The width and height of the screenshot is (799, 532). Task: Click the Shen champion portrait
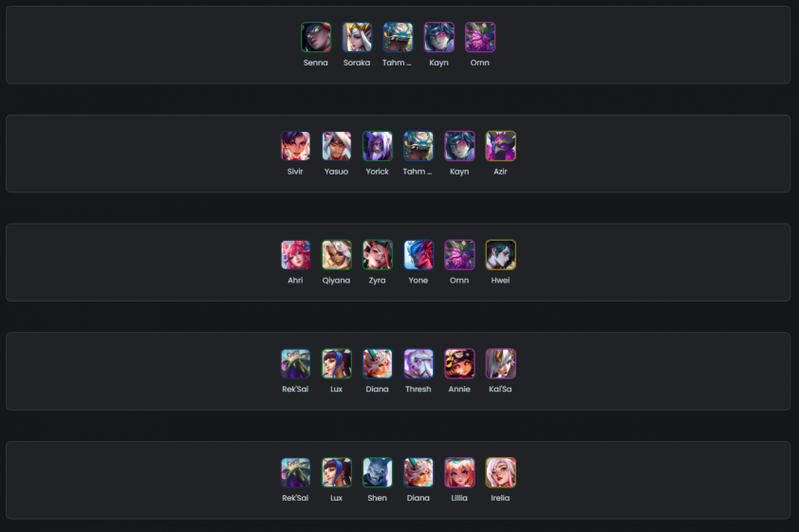pyautogui.click(x=377, y=472)
